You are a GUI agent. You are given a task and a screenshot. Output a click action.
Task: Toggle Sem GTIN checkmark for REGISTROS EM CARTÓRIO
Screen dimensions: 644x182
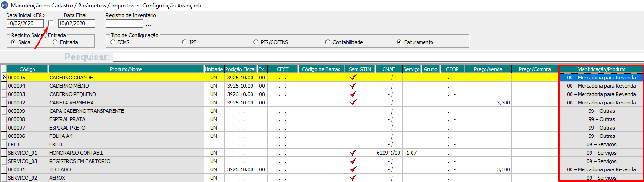[354, 161]
